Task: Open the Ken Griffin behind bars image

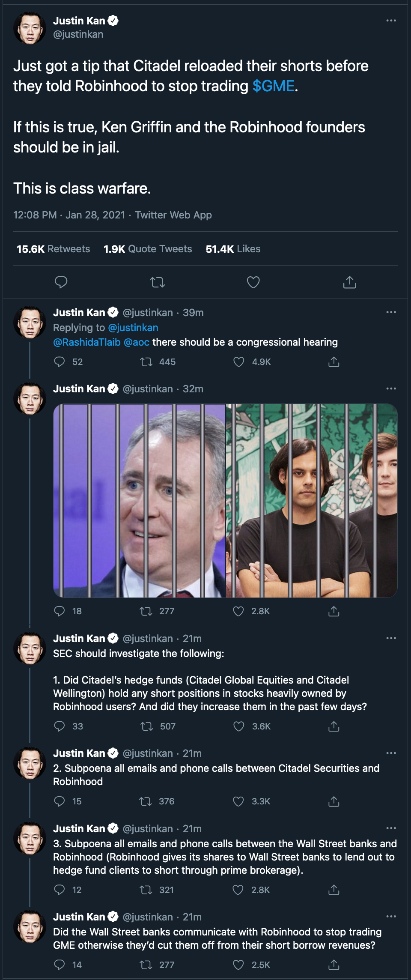Action: pos(139,500)
